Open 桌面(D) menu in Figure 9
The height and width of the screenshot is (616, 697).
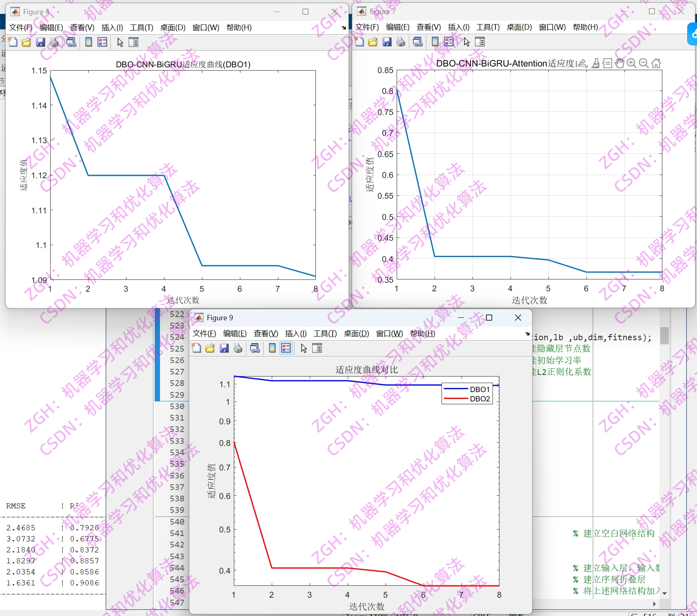(x=357, y=333)
